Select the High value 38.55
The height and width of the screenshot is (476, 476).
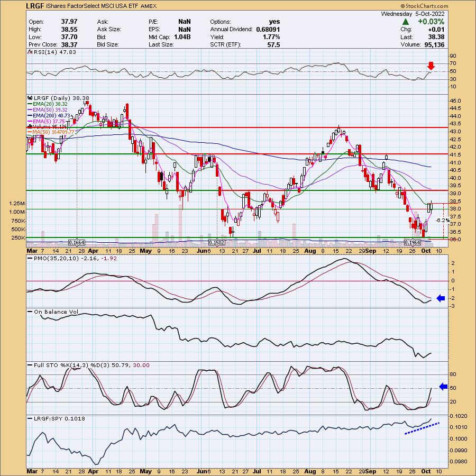click(69, 30)
